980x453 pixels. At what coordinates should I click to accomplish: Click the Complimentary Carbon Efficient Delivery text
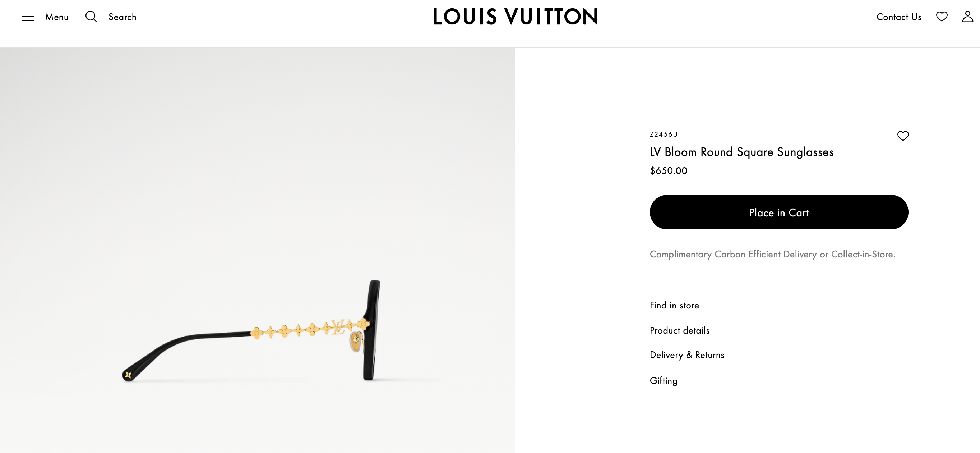(772, 254)
